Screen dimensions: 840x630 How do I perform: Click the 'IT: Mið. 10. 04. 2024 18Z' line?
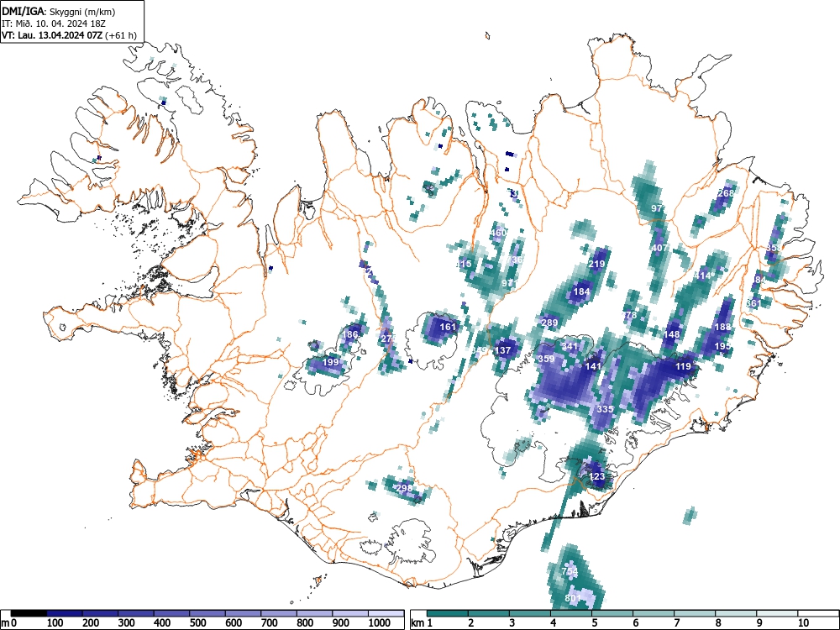[x=52, y=24]
